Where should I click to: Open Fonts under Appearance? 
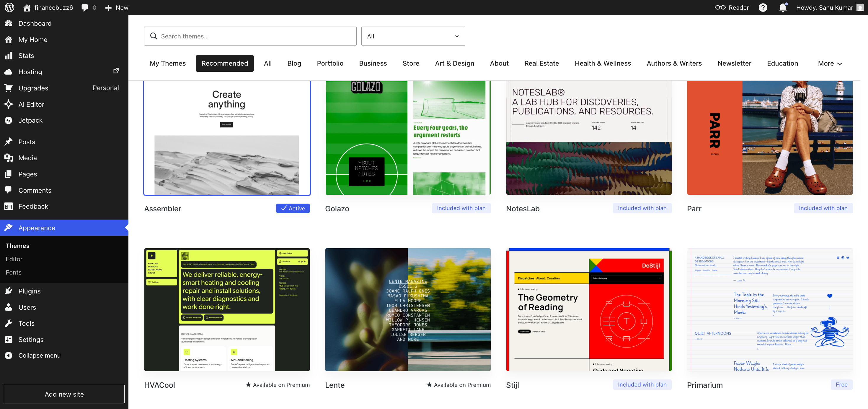[14, 272]
